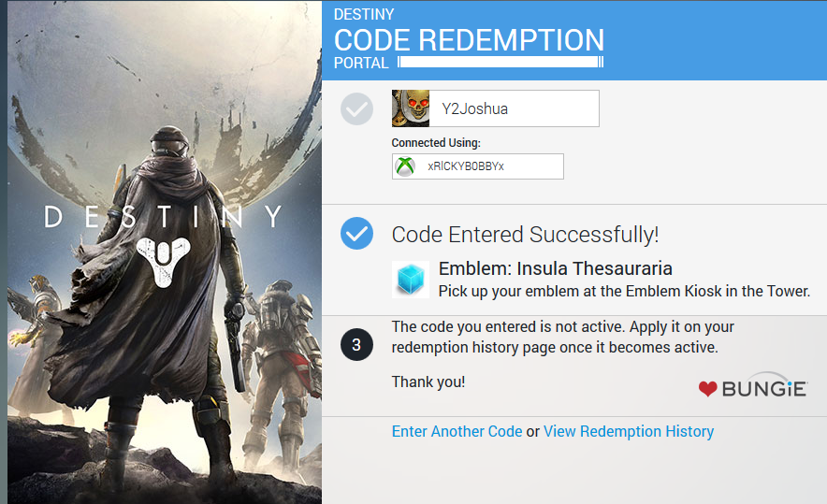This screenshot has height=504, width=827.
Task: Click the xRICKYB0BBYx gamertag field
Action: pyautogui.click(x=478, y=166)
